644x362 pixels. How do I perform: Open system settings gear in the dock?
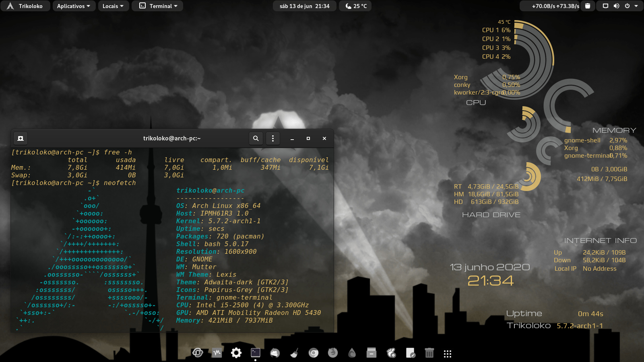[x=236, y=353]
